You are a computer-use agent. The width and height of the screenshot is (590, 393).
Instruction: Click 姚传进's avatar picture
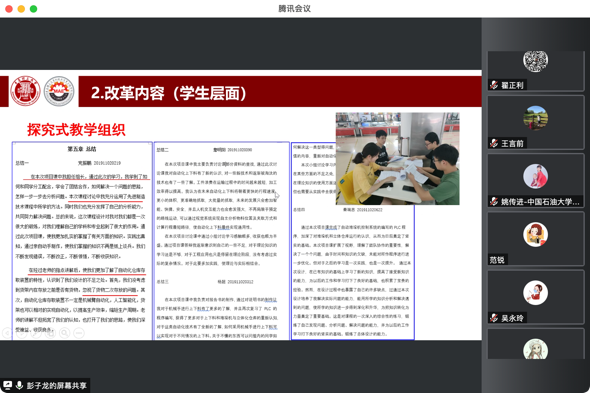[535, 176]
